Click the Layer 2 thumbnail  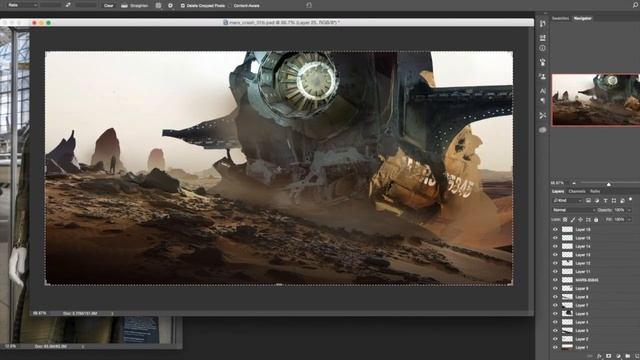point(567,339)
